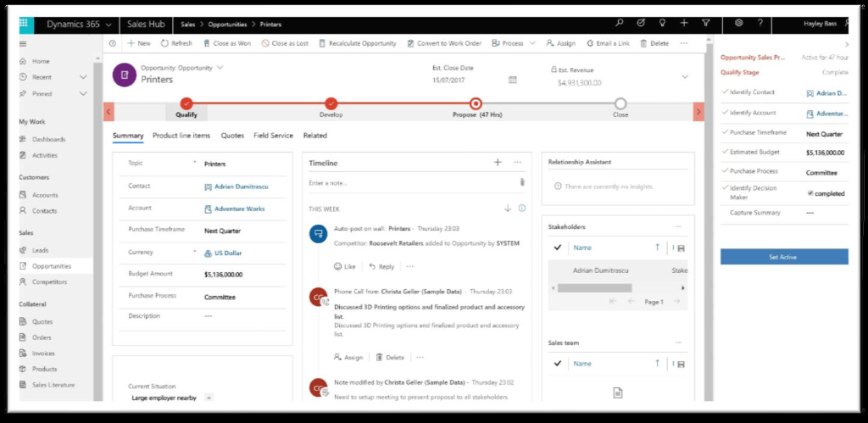Click the lightbulb assistant icon
868x423 pixels.
pyautogui.click(x=662, y=23)
